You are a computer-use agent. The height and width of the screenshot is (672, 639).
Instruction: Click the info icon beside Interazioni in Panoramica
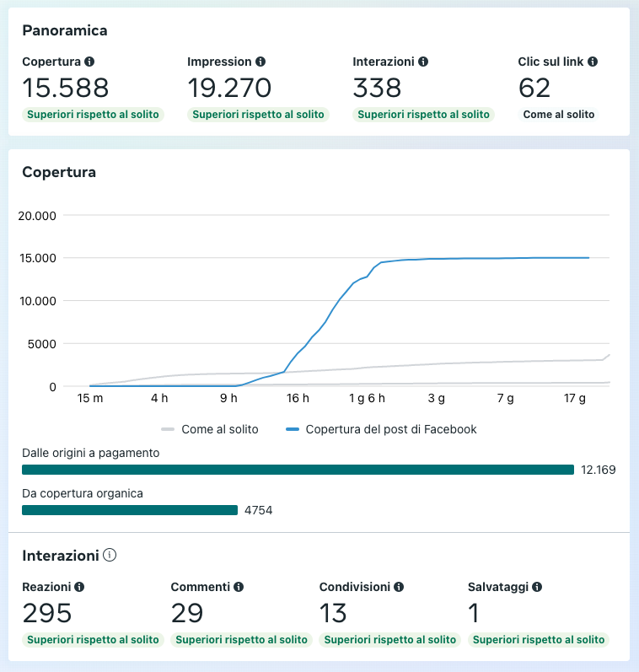point(423,62)
